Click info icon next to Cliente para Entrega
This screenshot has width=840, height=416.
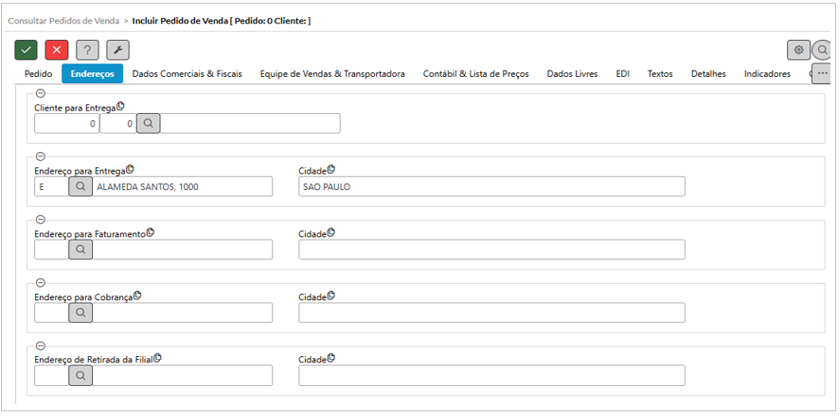(x=121, y=106)
